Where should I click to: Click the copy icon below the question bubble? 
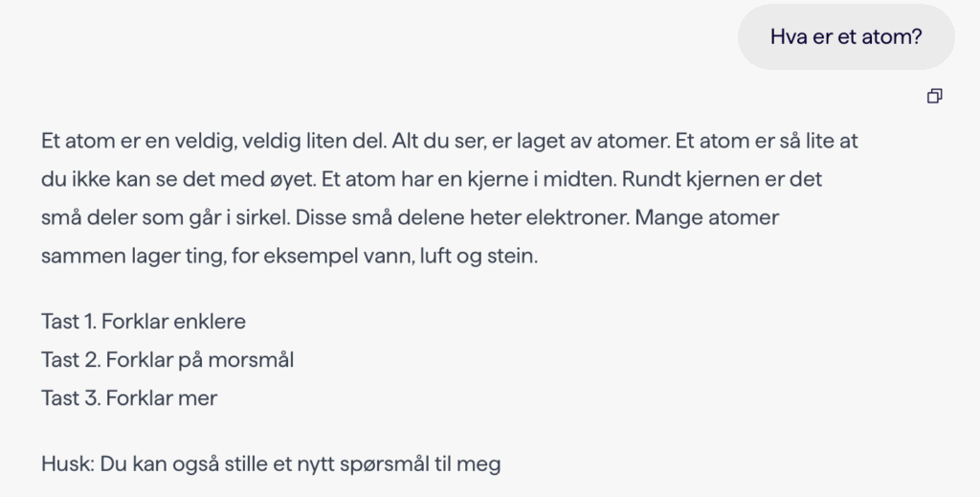tap(935, 96)
